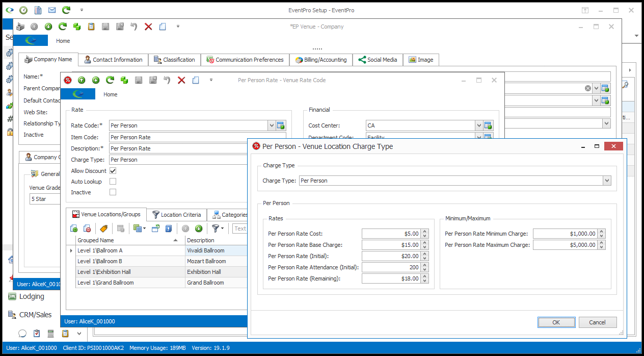Refresh the EP Venue Company window
This screenshot has width=644, height=356.
63,27
